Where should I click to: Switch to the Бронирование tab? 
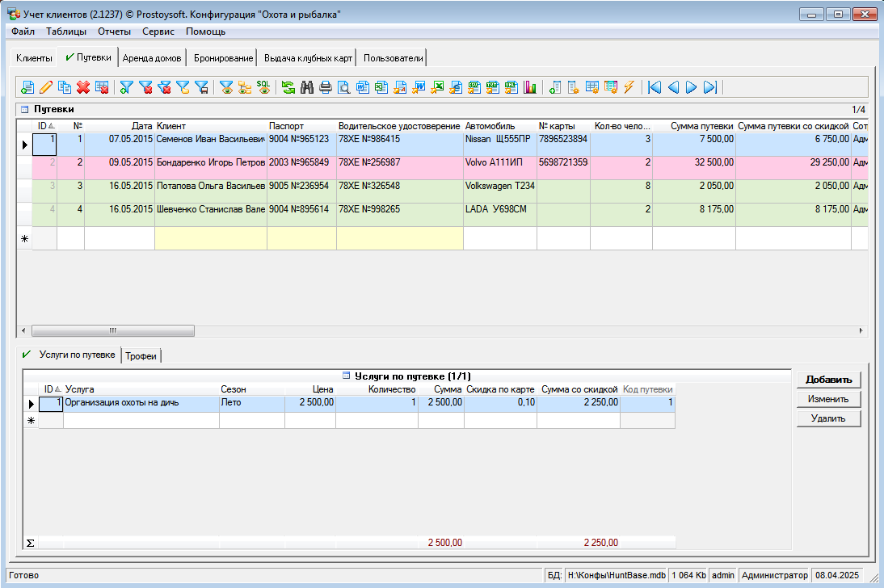point(221,58)
